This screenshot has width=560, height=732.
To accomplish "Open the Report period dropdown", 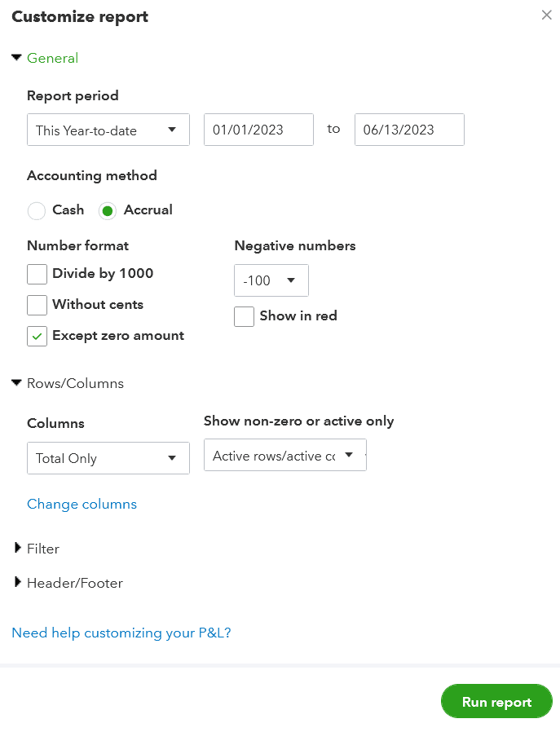I will pos(108,130).
